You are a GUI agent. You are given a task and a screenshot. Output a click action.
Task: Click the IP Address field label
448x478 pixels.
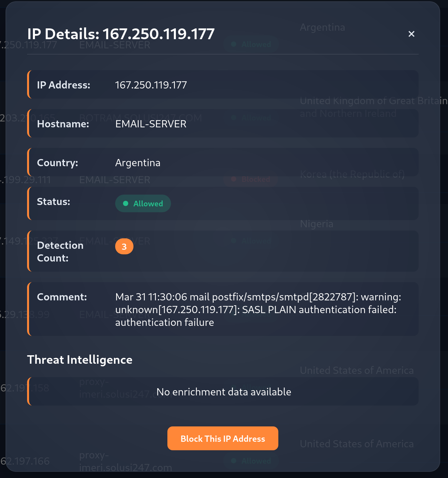point(64,85)
